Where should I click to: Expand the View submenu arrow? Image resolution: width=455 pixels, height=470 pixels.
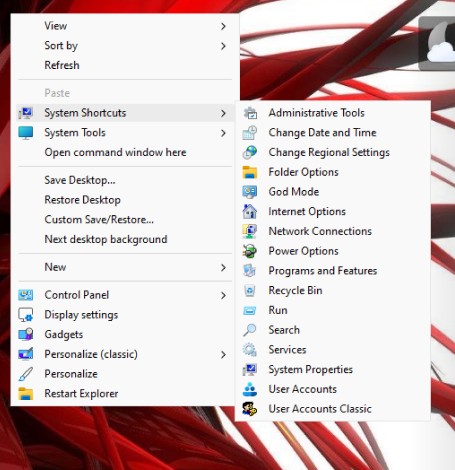pos(223,26)
